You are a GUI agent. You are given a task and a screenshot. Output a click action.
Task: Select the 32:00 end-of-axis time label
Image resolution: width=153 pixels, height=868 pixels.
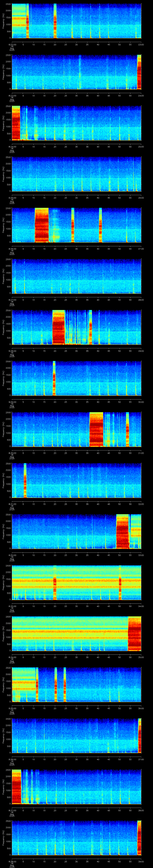(141, 504)
